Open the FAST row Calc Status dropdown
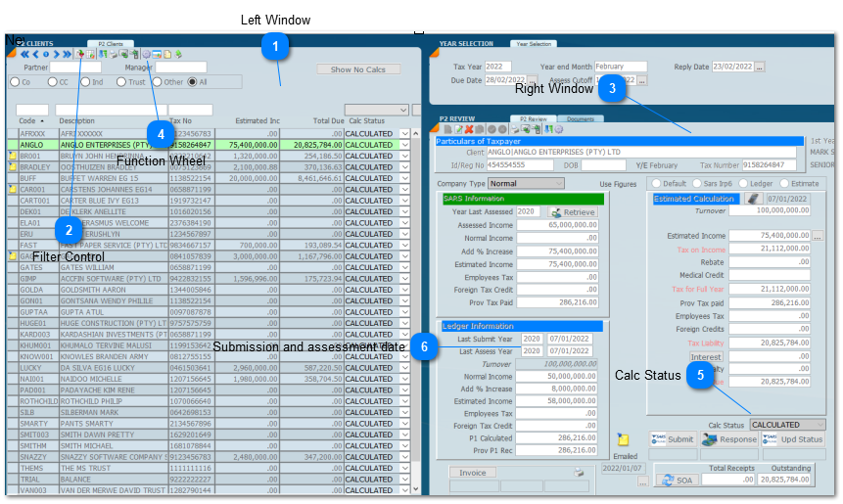Screen dimensions: 843x504 point(404,246)
